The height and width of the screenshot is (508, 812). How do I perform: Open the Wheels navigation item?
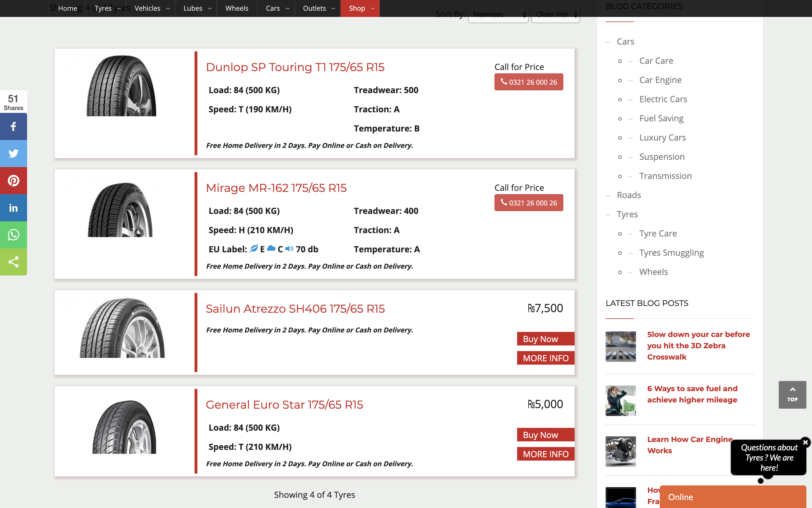click(x=237, y=8)
